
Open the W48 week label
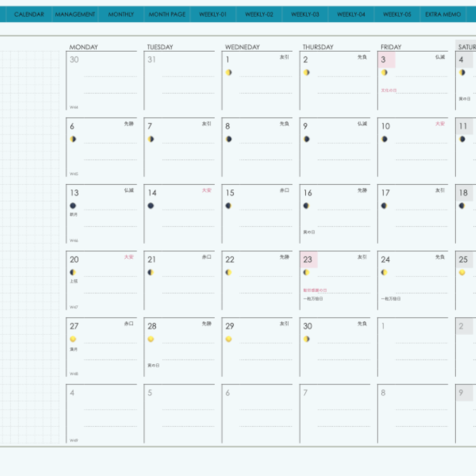tap(74, 374)
